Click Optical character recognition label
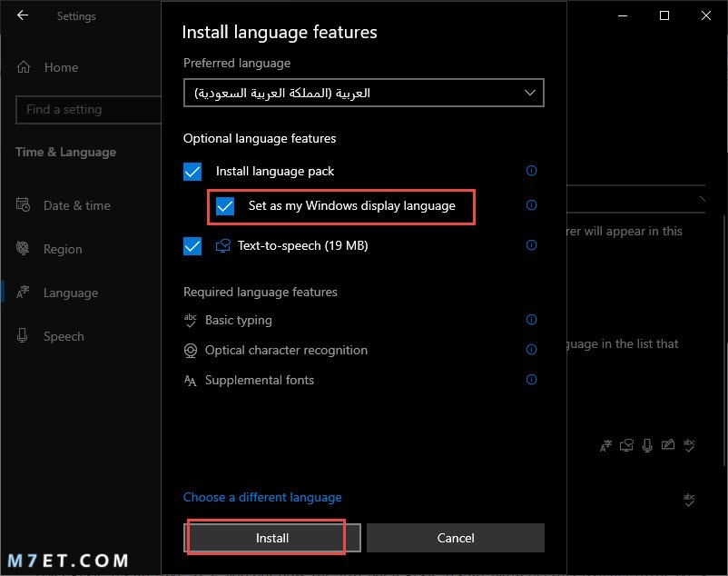 pos(286,350)
